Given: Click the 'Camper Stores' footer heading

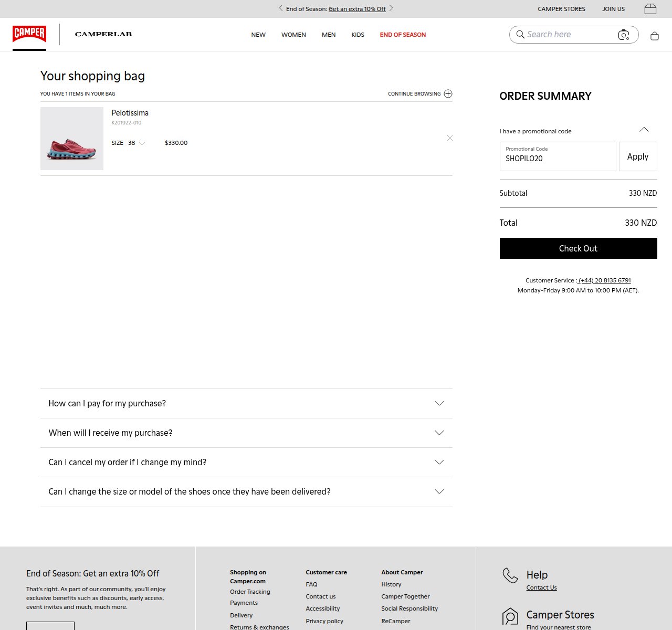Looking at the screenshot, I should tap(560, 615).
